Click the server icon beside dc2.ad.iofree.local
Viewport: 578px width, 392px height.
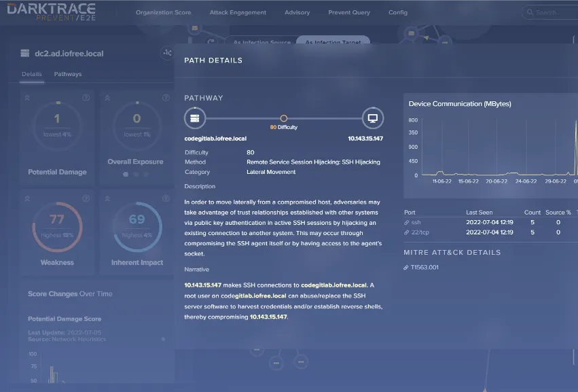[x=24, y=53]
